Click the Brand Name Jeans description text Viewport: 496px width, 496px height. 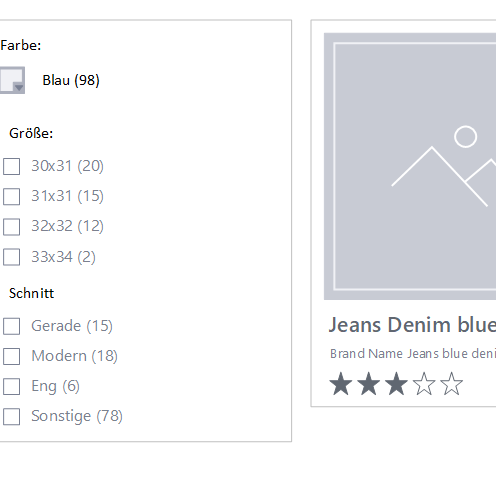tap(413, 353)
